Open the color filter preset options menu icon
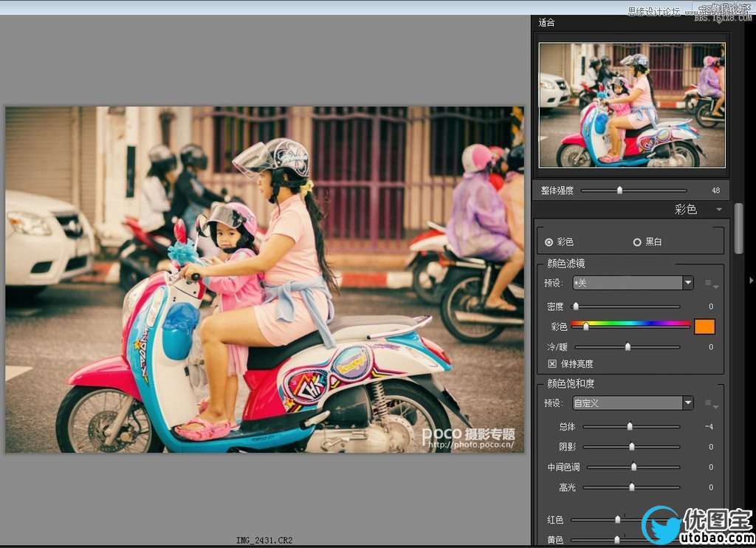 coord(711,284)
